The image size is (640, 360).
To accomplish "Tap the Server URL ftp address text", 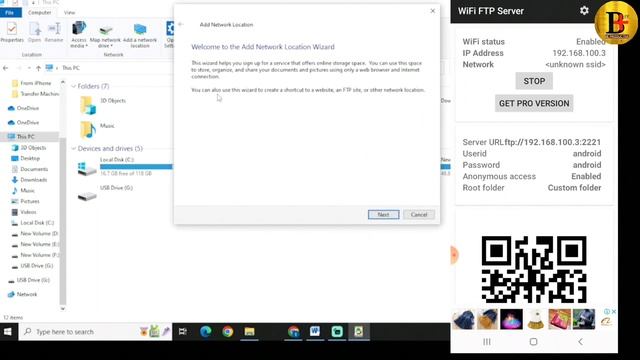I will (x=553, y=142).
